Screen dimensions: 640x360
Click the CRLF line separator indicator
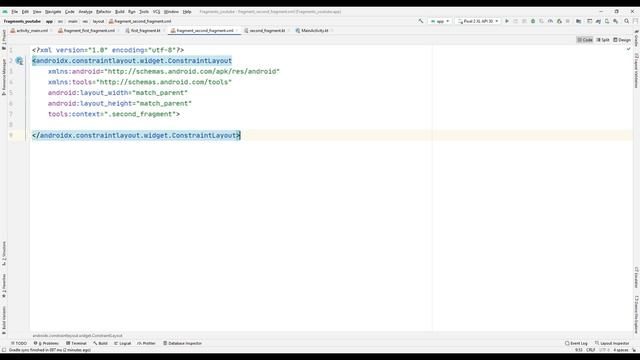(591, 350)
